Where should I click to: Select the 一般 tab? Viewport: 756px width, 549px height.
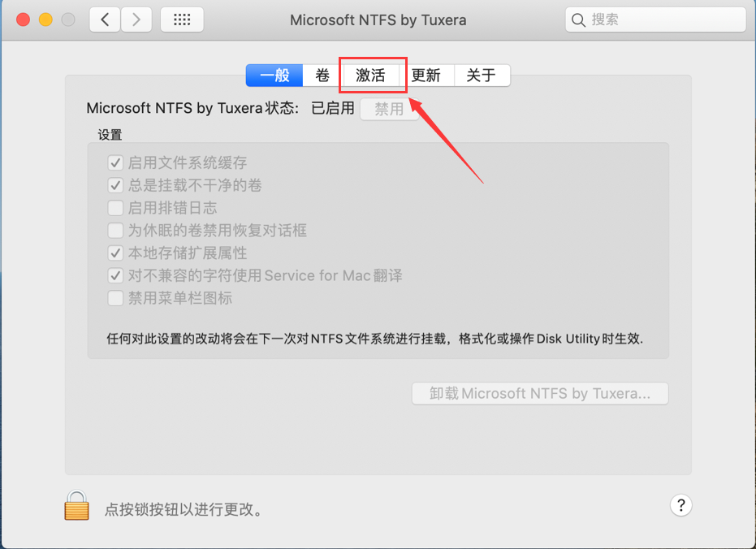click(274, 76)
